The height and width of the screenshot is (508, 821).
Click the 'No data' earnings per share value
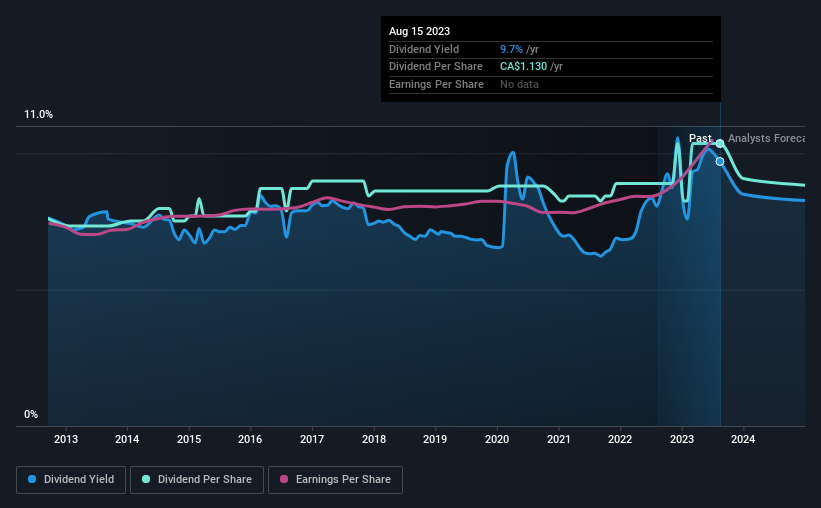pyautogui.click(x=519, y=84)
